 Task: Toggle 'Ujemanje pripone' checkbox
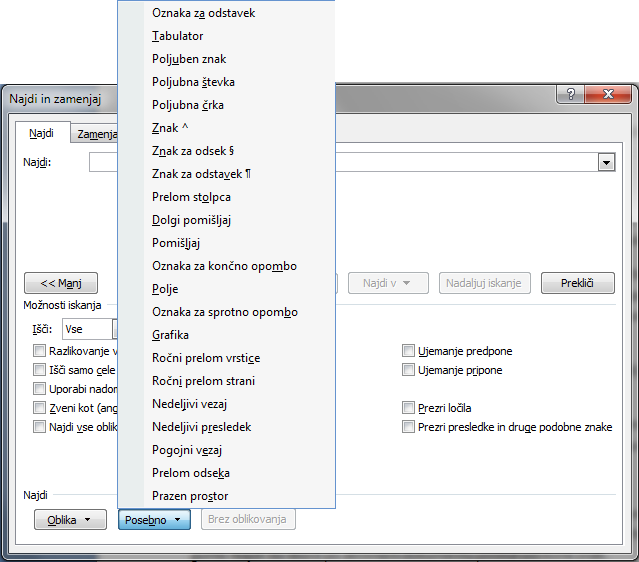408,370
